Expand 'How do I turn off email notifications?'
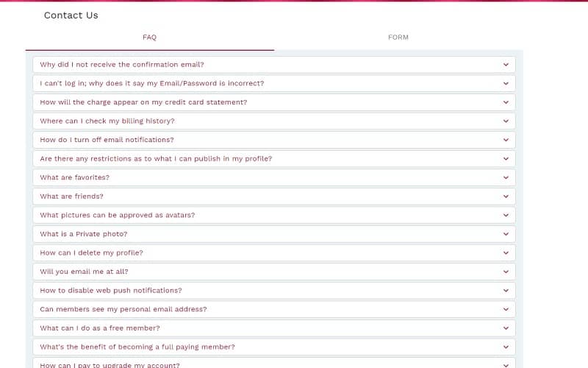This screenshot has height=368, width=588. point(274,140)
